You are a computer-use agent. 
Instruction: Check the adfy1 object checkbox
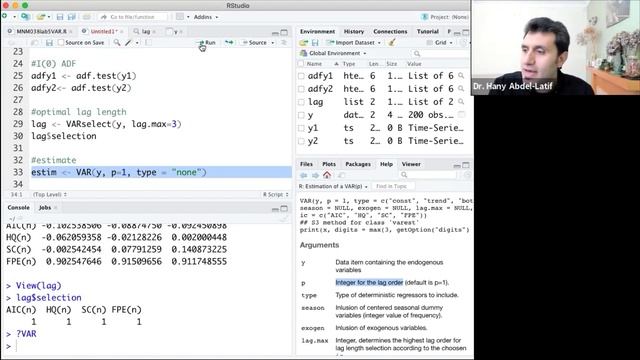301,76
